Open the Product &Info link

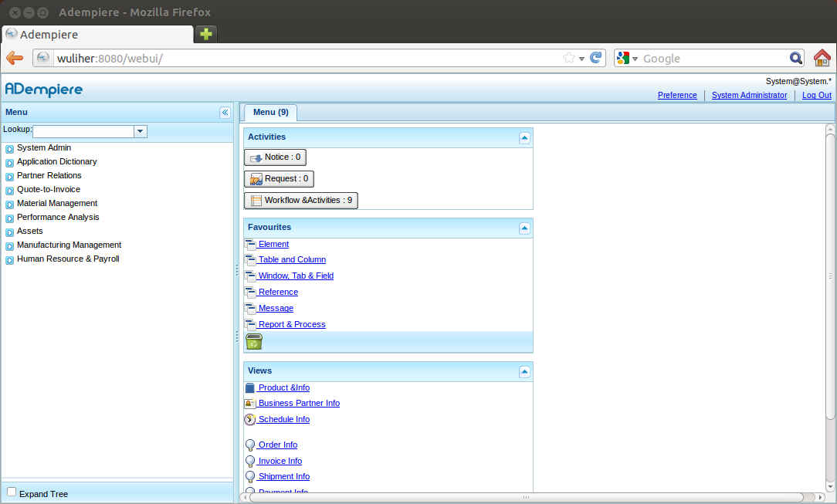coord(284,387)
